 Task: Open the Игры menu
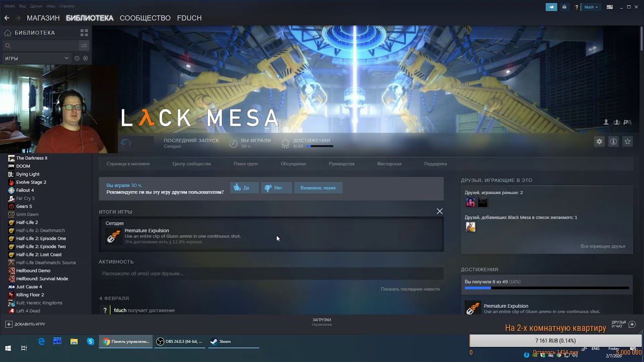click(51, 6)
